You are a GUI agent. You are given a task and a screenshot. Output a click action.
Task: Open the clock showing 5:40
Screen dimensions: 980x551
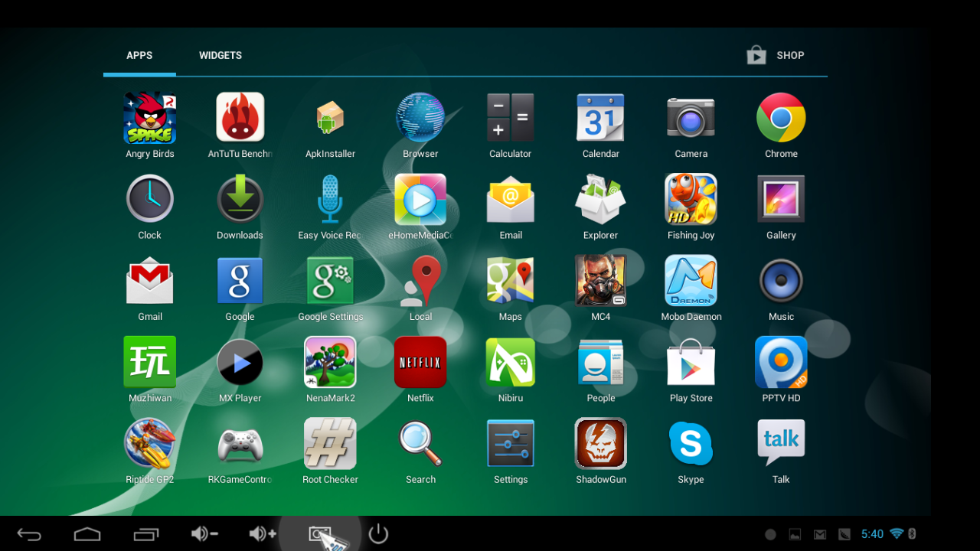(872, 534)
